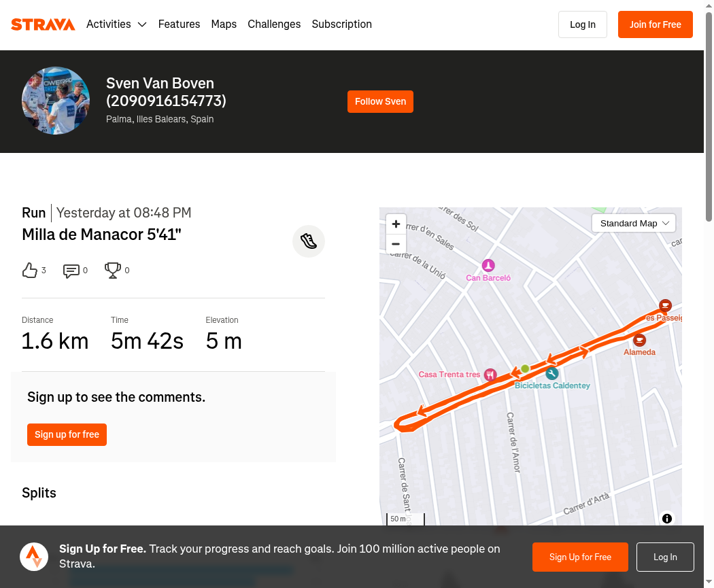
Task: Open Sven Van Boven's profile photo
Action: click(x=56, y=101)
